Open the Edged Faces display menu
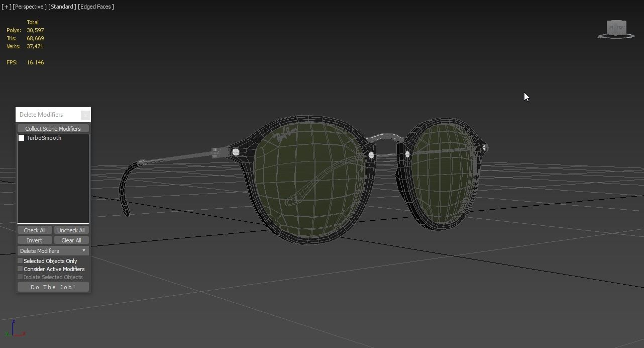Screen dimensions: 644x348 coord(96,7)
